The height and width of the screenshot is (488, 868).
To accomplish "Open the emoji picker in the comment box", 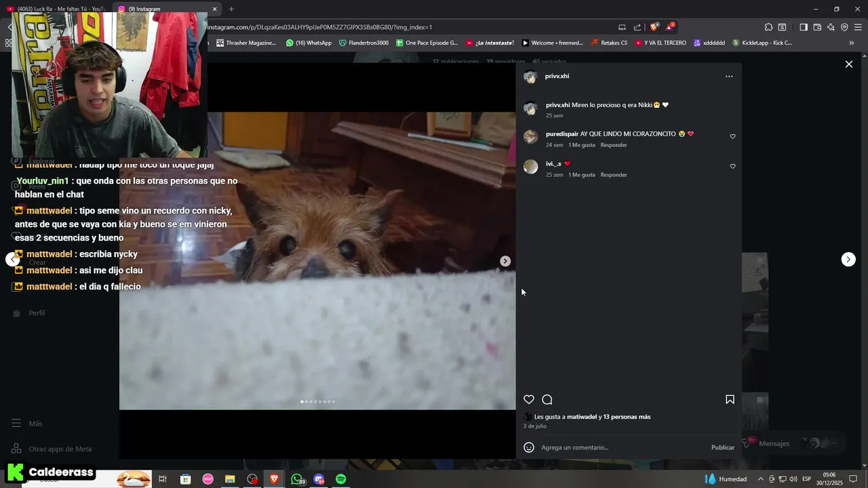I will (529, 447).
